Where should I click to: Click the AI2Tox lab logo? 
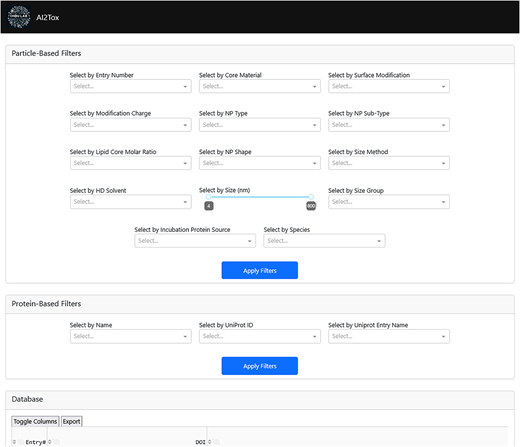[x=19, y=17]
